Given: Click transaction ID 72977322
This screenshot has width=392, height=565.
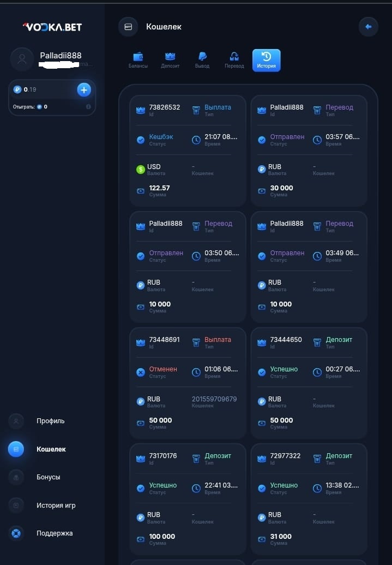Looking at the screenshot, I should point(285,456).
